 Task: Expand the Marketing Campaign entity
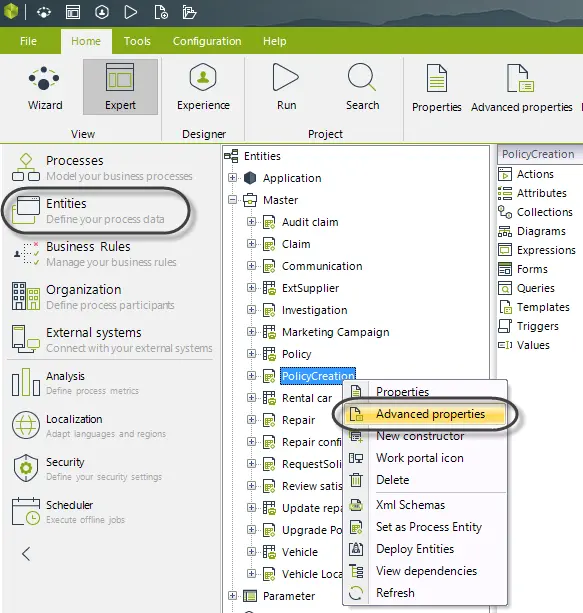(251, 332)
